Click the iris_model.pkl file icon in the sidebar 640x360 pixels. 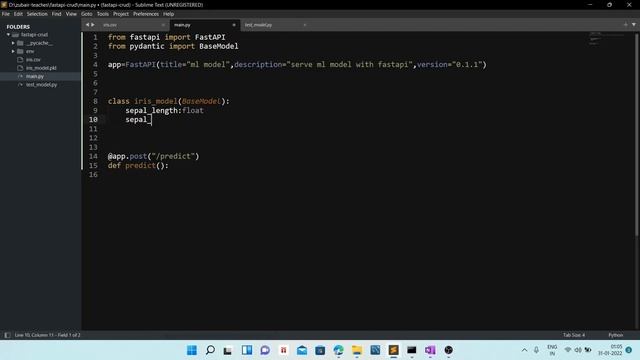pos(20,68)
